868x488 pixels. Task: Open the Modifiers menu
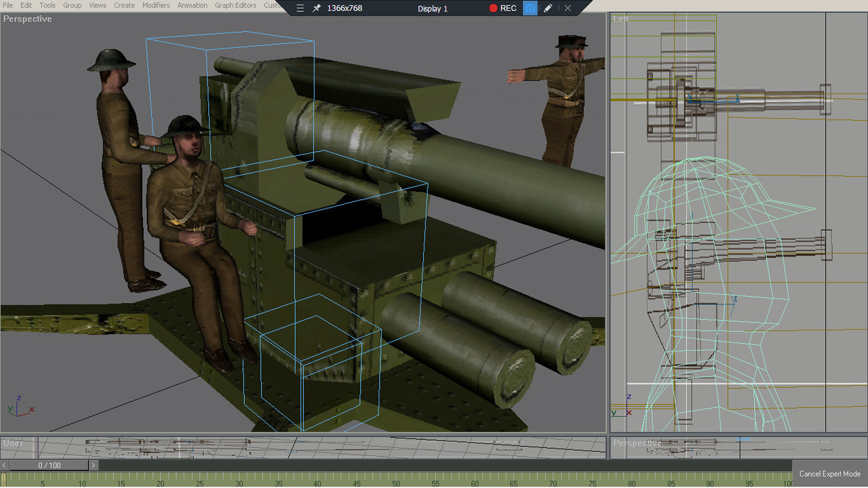point(156,5)
